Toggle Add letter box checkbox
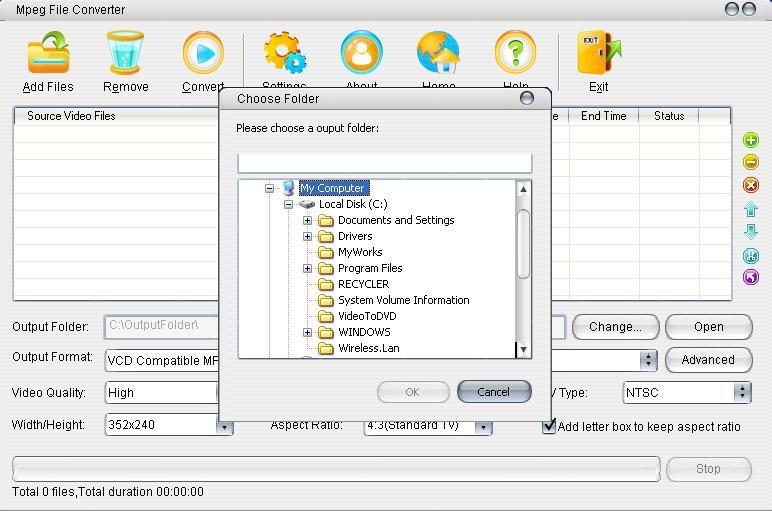 [x=548, y=426]
